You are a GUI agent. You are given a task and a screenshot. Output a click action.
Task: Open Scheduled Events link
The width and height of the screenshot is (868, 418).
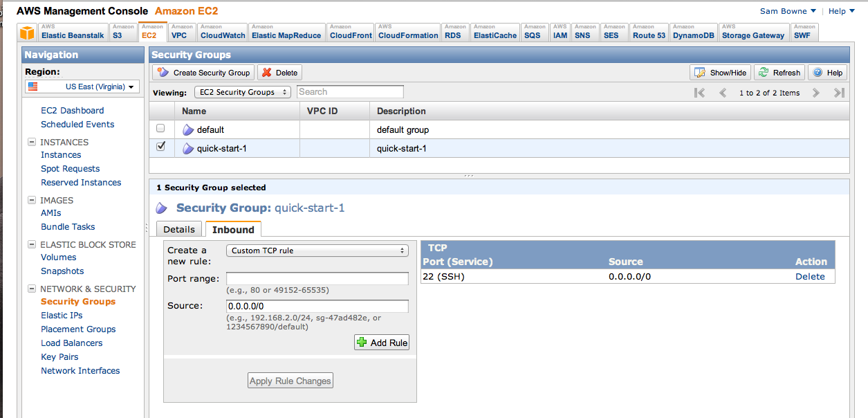point(77,125)
